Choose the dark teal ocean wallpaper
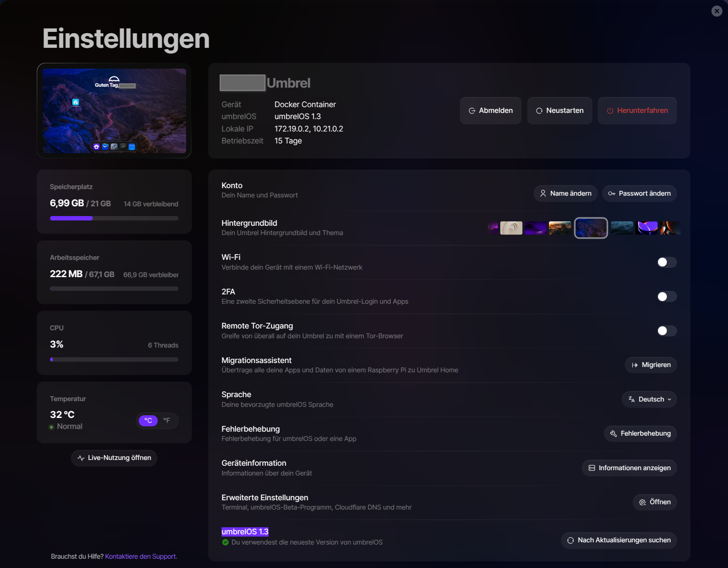 pos(622,228)
